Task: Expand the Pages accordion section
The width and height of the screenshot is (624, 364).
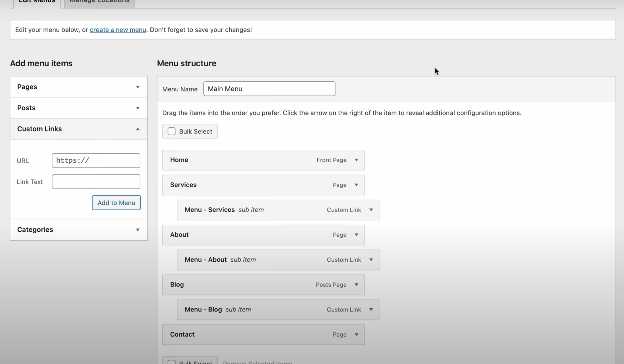Action: 138,87
